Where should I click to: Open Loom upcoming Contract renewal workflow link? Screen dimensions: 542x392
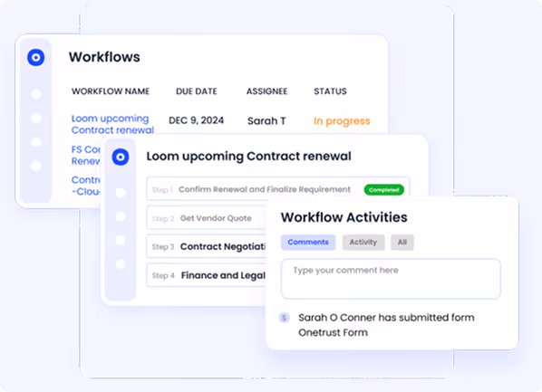tap(112, 124)
